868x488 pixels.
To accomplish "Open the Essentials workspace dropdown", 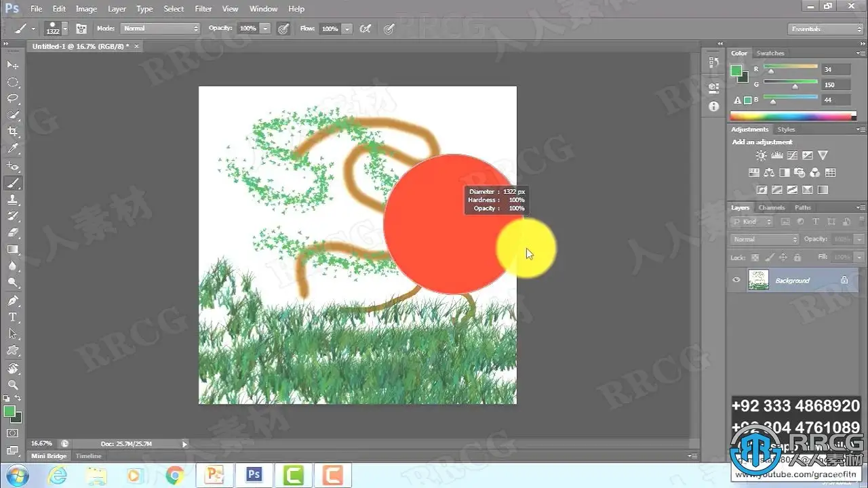I will [826, 29].
